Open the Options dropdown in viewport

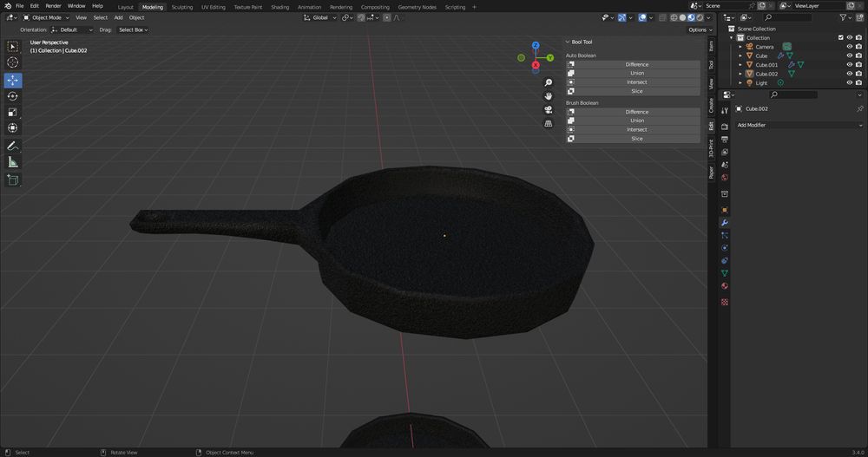click(700, 29)
